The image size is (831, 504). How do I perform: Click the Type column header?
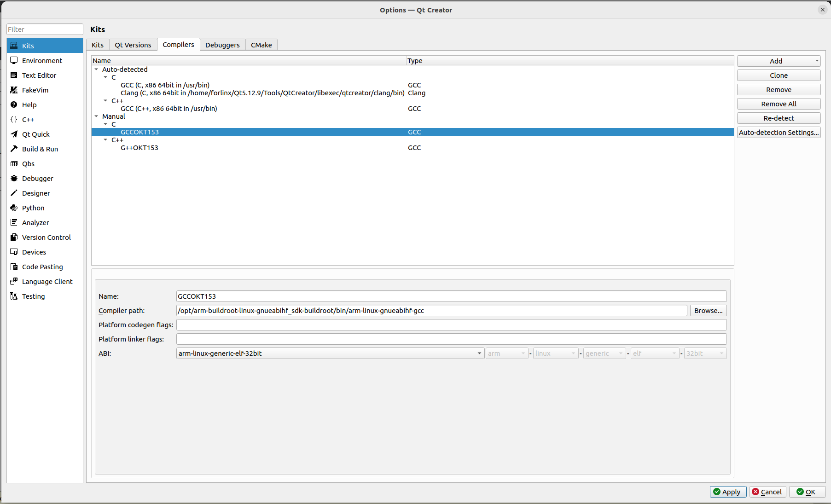pyautogui.click(x=570, y=61)
